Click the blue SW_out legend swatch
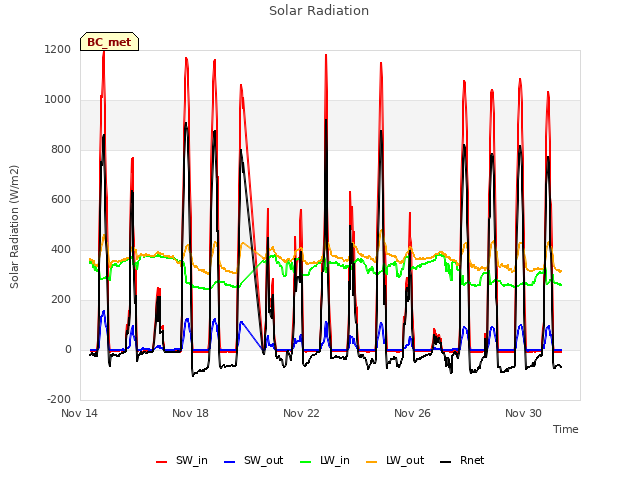This screenshot has height=480, width=640. point(230,462)
